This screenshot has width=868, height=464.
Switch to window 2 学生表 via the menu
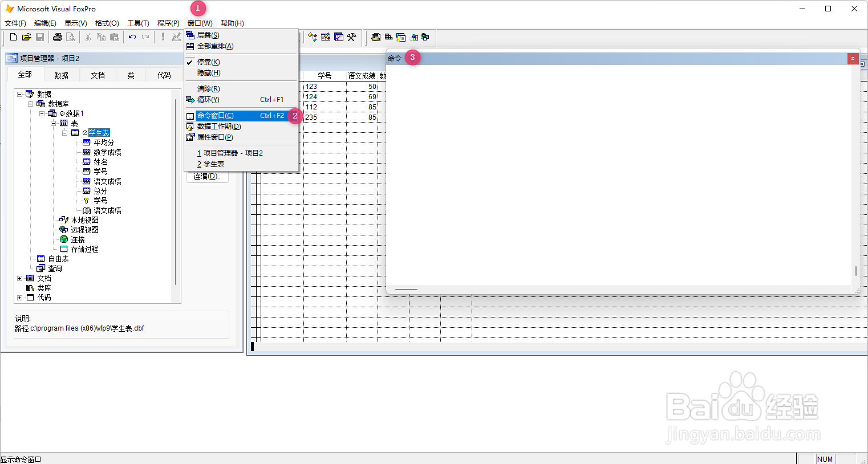coord(241,164)
